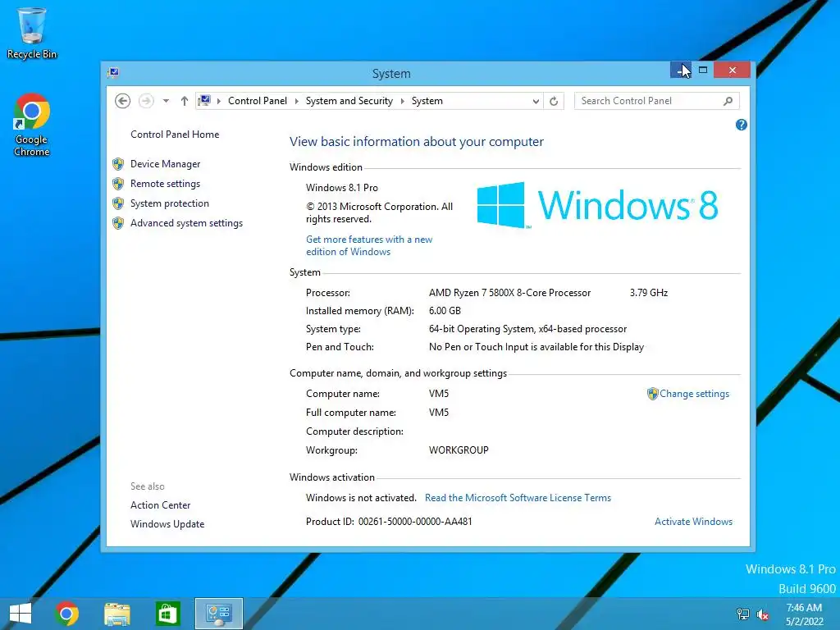Select the Windows 8.1 Pro edition text
840x630 pixels.
(342, 188)
